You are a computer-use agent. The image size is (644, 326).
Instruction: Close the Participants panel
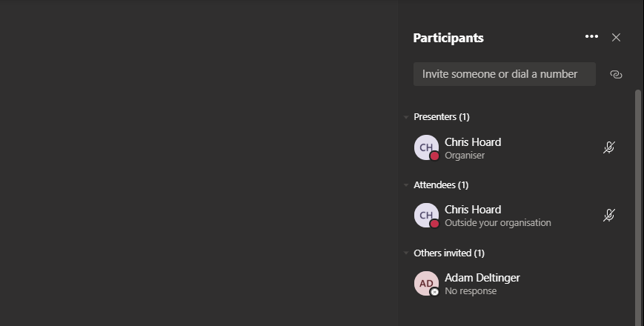[x=616, y=37]
